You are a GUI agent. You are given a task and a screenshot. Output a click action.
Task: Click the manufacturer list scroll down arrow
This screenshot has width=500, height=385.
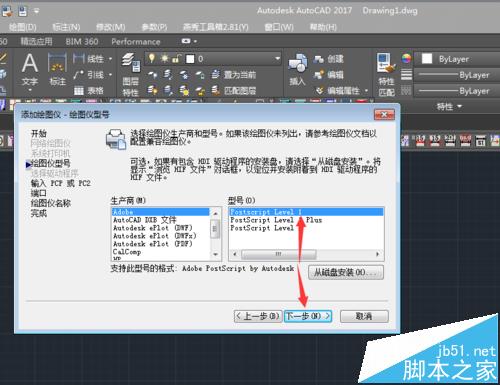click(215, 254)
